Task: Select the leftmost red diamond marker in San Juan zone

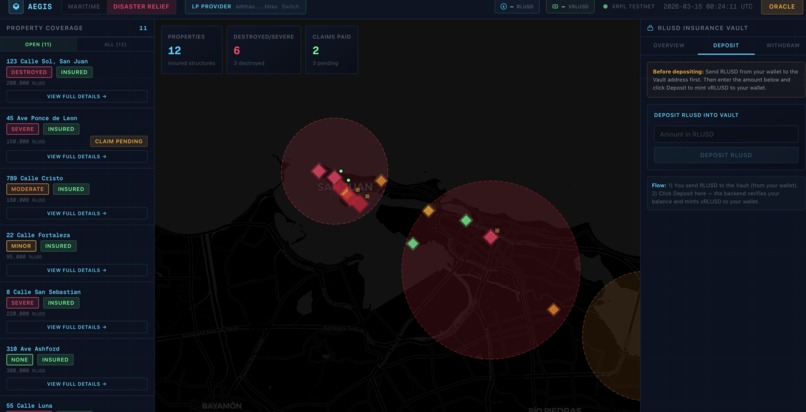Action: (x=319, y=171)
